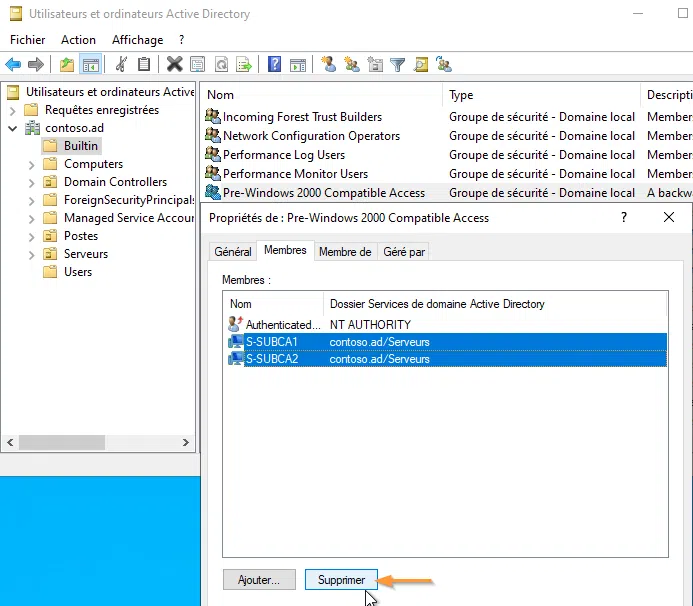Click the Find objects search icon
Viewport: 693px width, 606px height.
(x=421, y=65)
